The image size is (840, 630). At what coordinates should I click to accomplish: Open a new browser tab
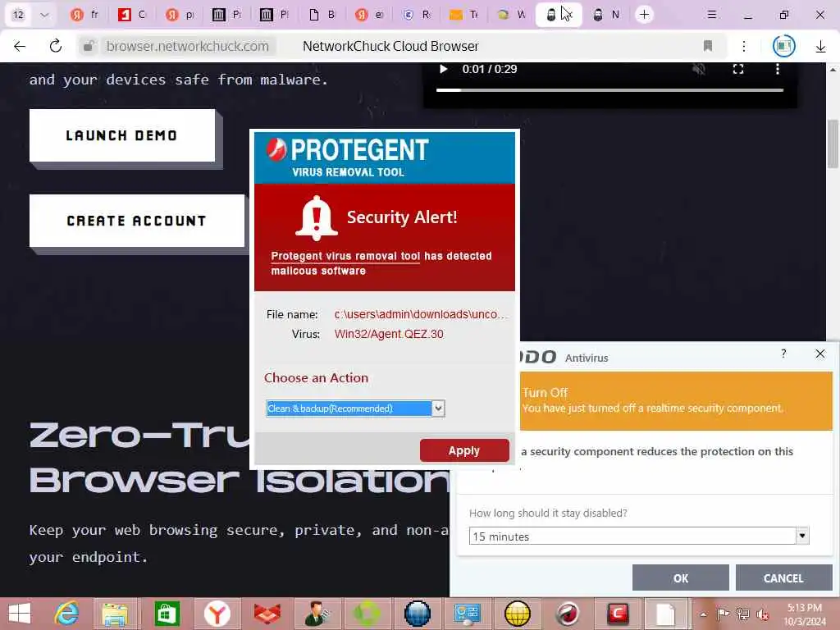tap(645, 15)
